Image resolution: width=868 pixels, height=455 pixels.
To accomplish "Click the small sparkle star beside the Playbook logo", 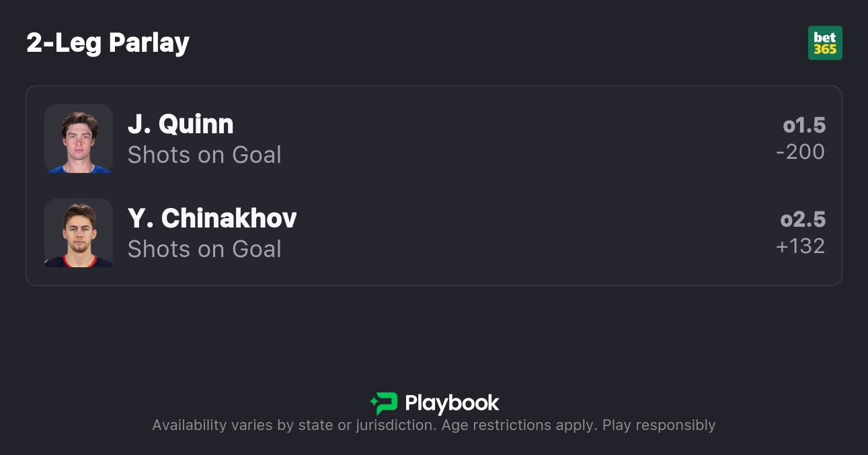I will click(373, 403).
